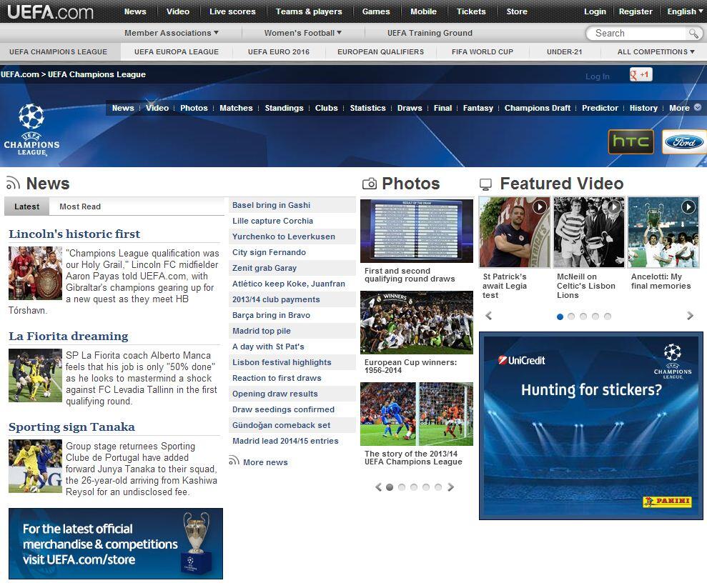This screenshot has width=707, height=588.
Task: Select the Latest news tab
Action: 27,206
